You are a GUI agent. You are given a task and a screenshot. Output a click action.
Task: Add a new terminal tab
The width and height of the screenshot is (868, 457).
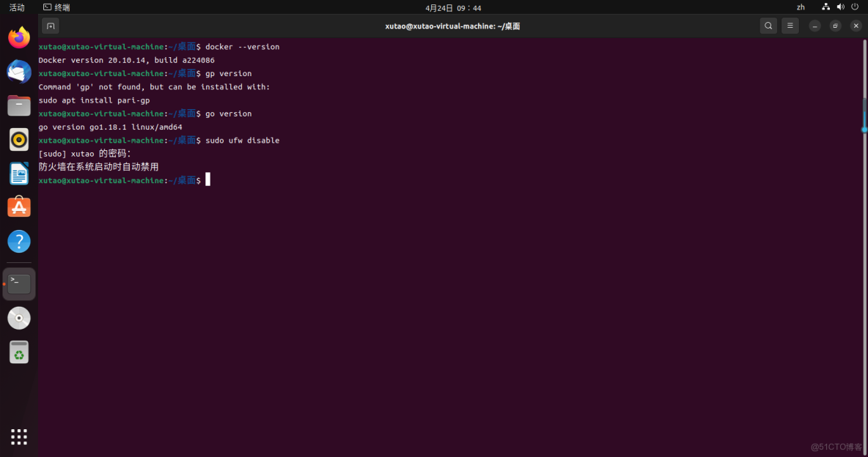[51, 26]
